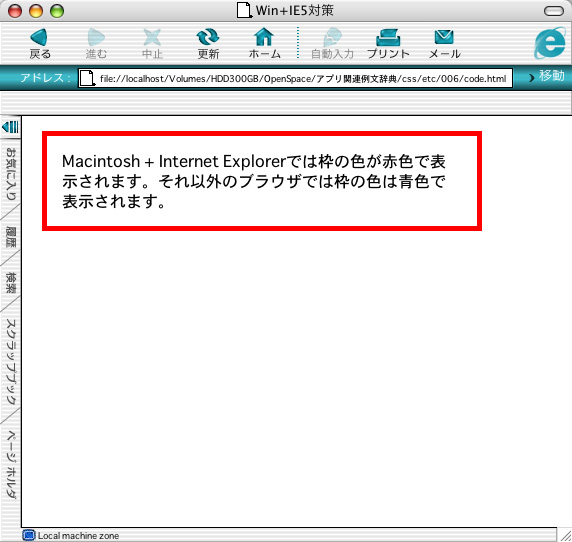572x542 pixels.
Task: Reload page with 更新 refresh icon
Action: 208,37
